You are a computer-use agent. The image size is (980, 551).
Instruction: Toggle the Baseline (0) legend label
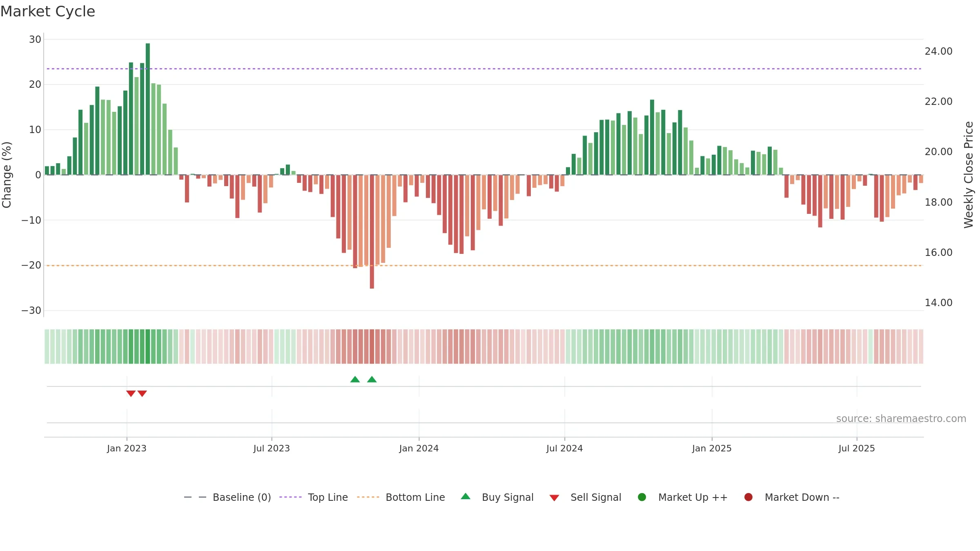pos(242,497)
